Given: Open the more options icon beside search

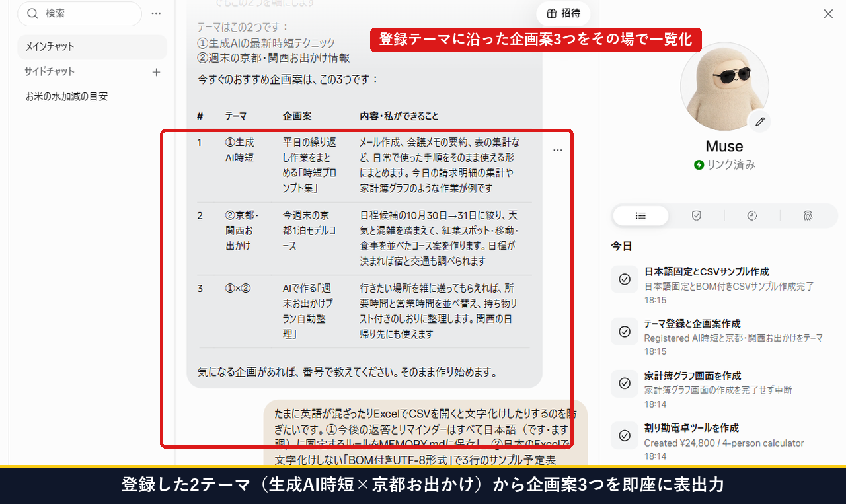Looking at the screenshot, I should click(156, 13).
